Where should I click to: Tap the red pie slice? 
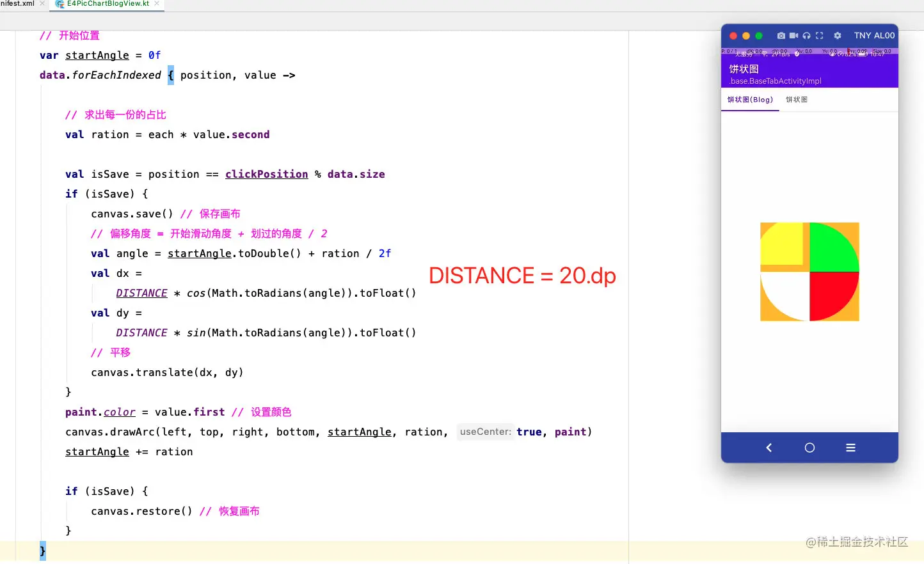(830, 292)
